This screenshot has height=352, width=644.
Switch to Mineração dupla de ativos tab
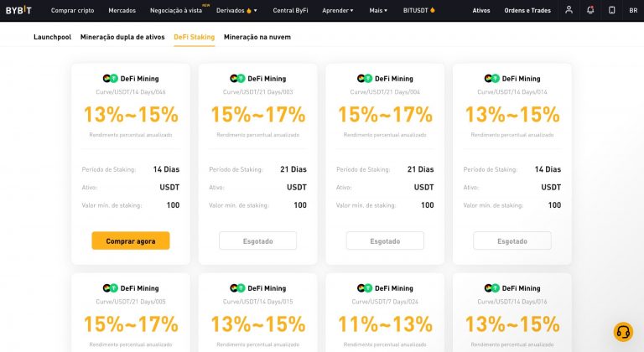pos(122,37)
